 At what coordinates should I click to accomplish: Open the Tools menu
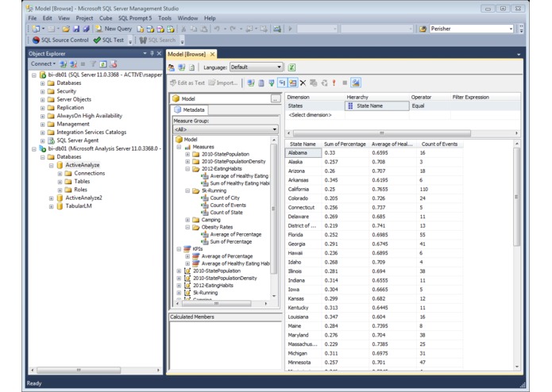tap(164, 18)
